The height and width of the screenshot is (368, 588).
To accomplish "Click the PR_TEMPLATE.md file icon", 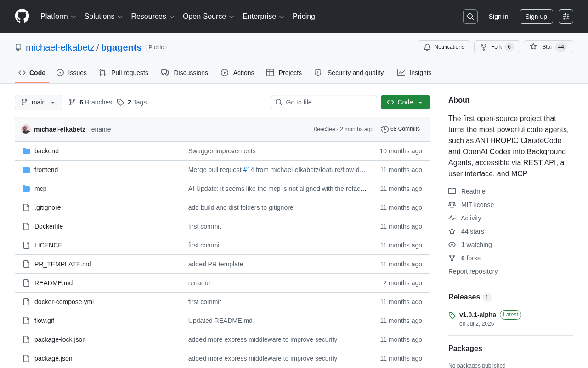I will tap(26, 264).
